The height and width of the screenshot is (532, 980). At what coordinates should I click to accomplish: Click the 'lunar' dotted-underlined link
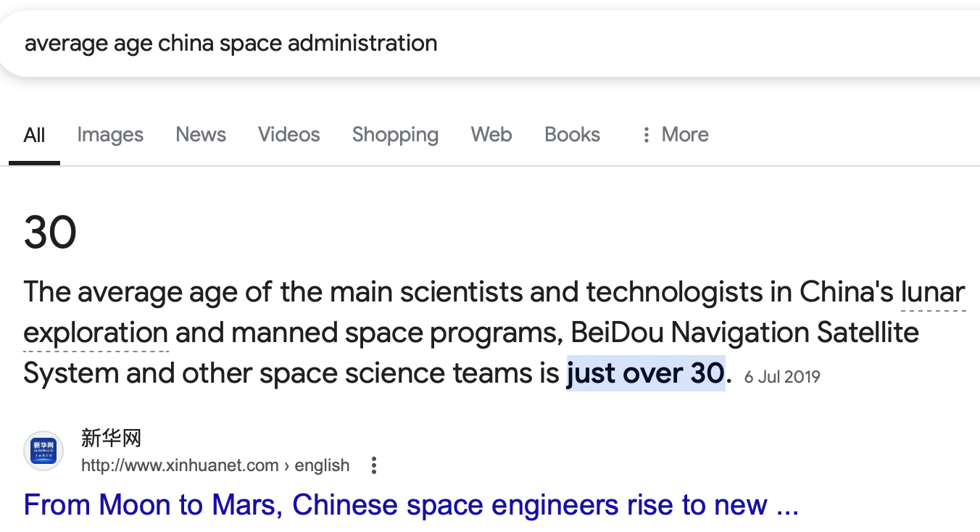[x=933, y=292]
